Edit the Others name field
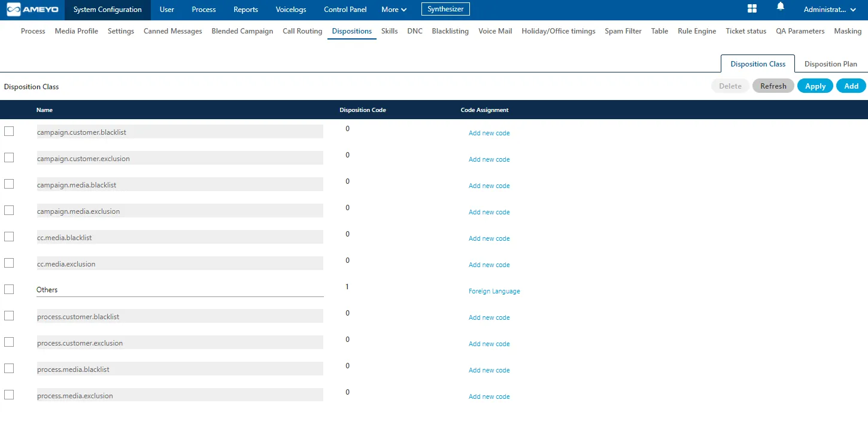The image size is (868, 421). click(x=180, y=290)
